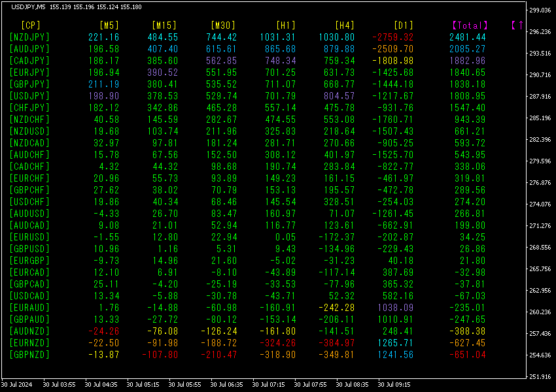This screenshot has height=392, width=556.
Task: Click GBPJPY M5 value 211.19
Action: 103,84
